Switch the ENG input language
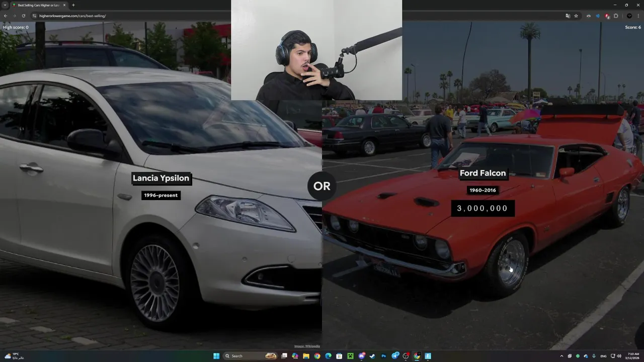The image size is (644, 362). point(603,356)
